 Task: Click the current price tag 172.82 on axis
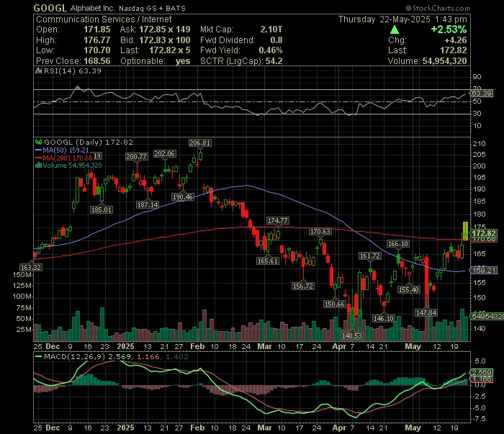tap(484, 233)
